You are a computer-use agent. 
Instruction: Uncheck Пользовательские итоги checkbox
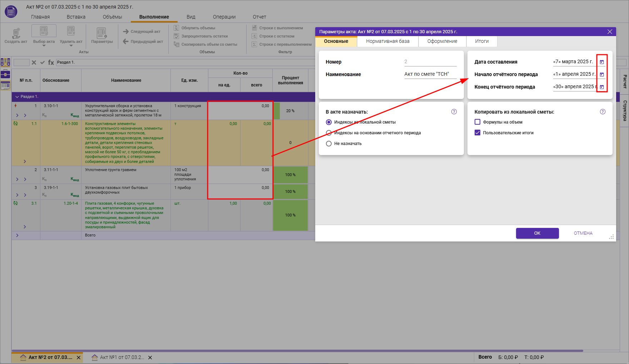[x=477, y=133]
